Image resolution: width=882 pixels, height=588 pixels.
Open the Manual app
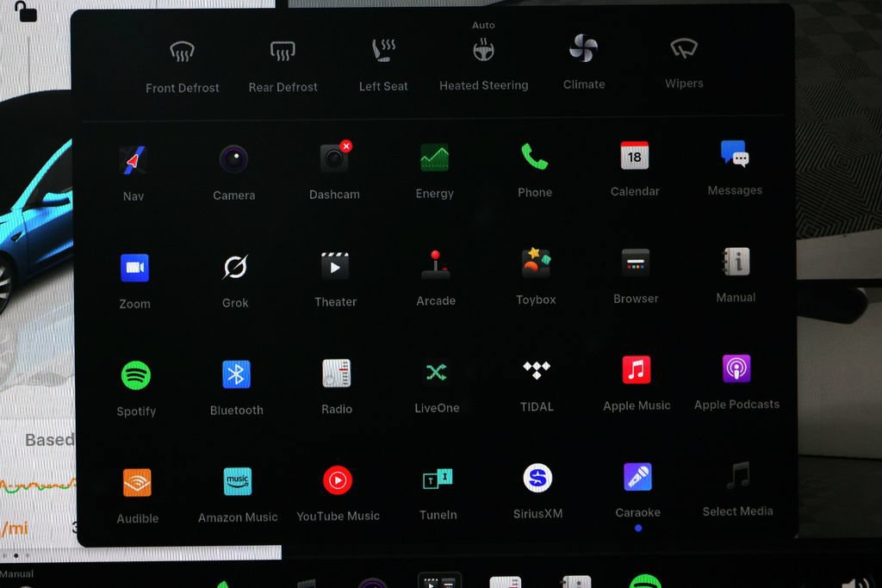[736, 262]
